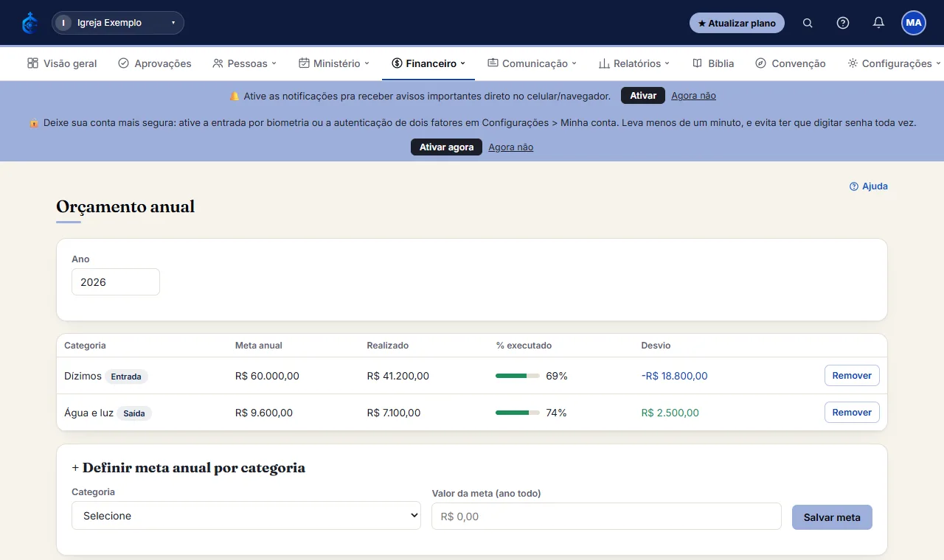Click the church app logo icon
The height and width of the screenshot is (560, 944).
tap(29, 23)
